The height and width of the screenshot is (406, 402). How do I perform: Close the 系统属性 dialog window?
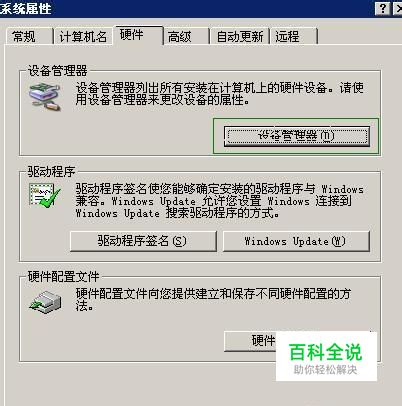click(398, 8)
